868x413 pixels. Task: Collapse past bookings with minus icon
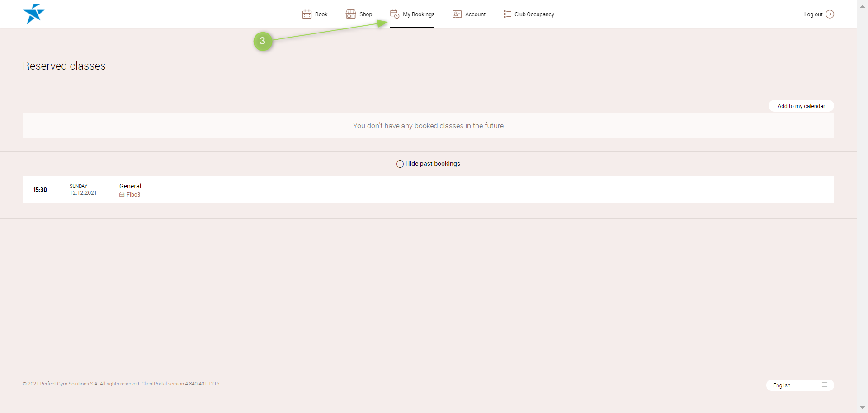coord(400,164)
